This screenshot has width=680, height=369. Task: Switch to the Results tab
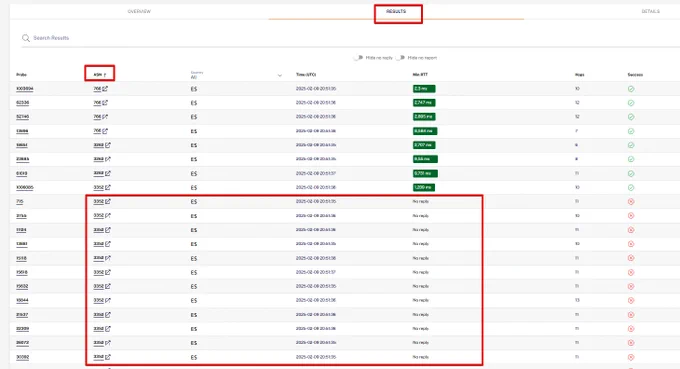(x=396, y=11)
